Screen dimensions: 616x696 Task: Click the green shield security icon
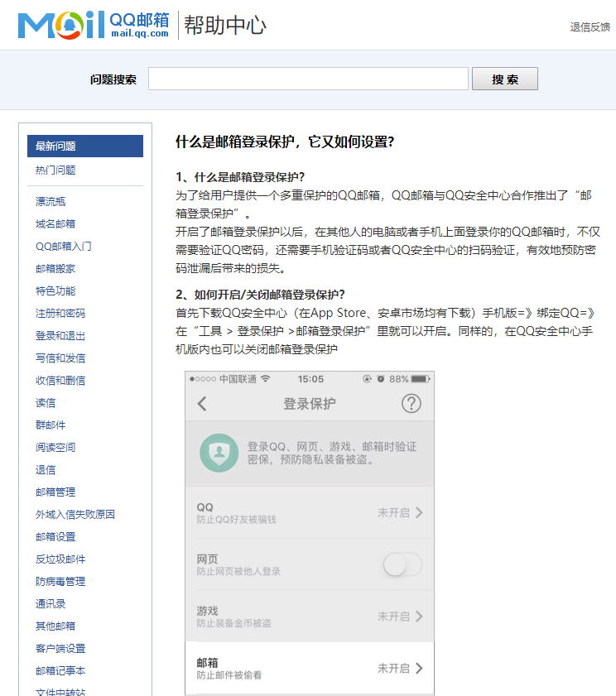pyautogui.click(x=219, y=453)
